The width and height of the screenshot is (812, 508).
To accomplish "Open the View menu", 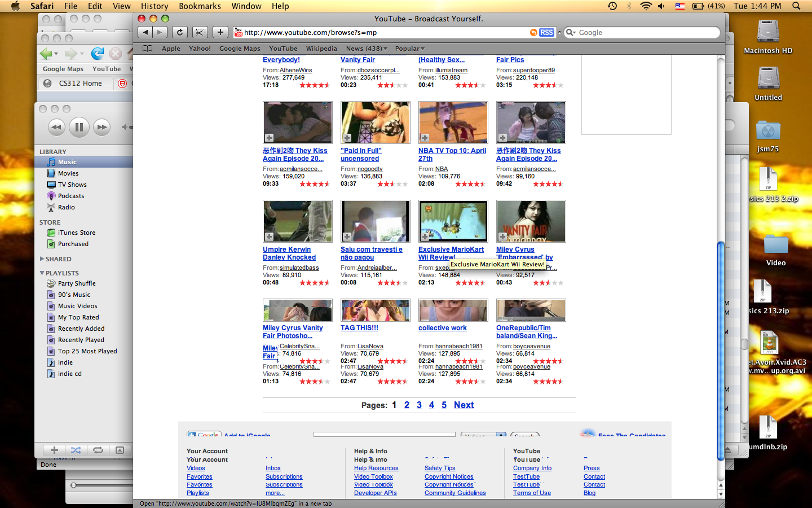I will click(x=122, y=6).
